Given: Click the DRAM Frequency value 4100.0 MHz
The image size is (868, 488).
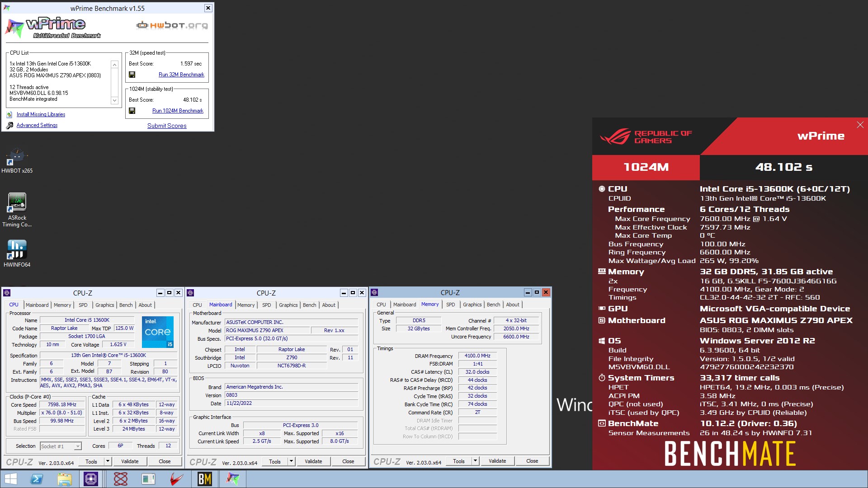Looking at the screenshot, I should pyautogui.click(x=477, y=356).
